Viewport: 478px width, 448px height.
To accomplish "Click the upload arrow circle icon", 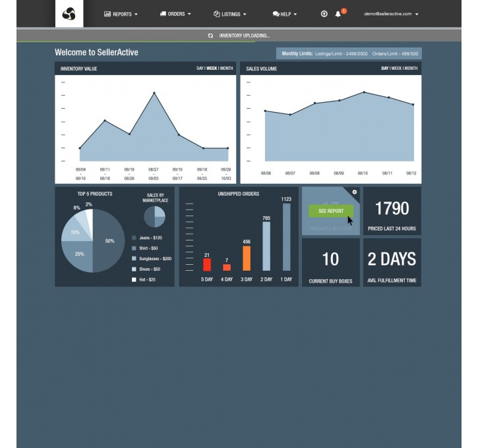I will (x=324, y=14).
